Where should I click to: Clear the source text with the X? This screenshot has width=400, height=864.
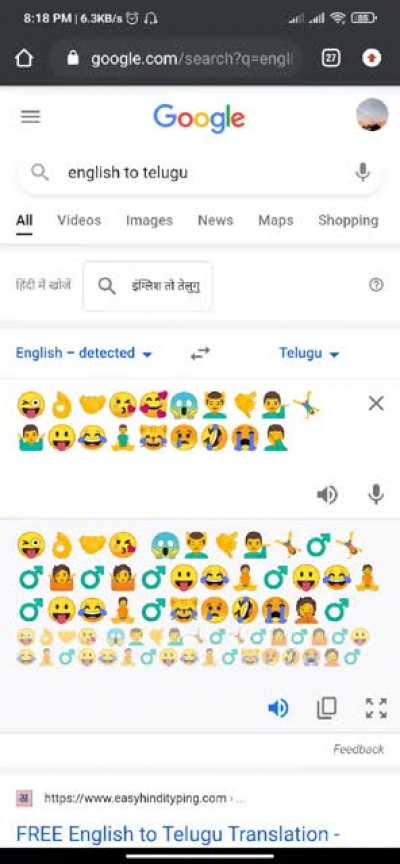click(x=376, y=403)
